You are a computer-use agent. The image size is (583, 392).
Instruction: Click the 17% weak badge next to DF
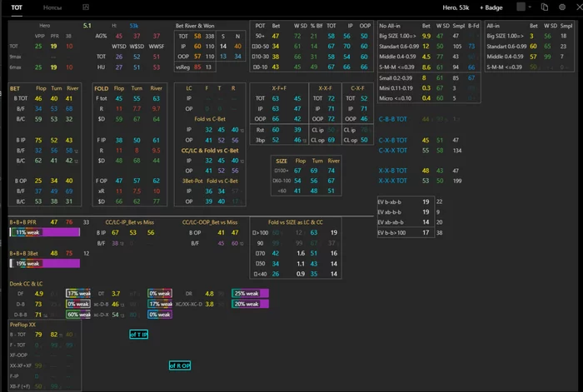pos(78,293)
